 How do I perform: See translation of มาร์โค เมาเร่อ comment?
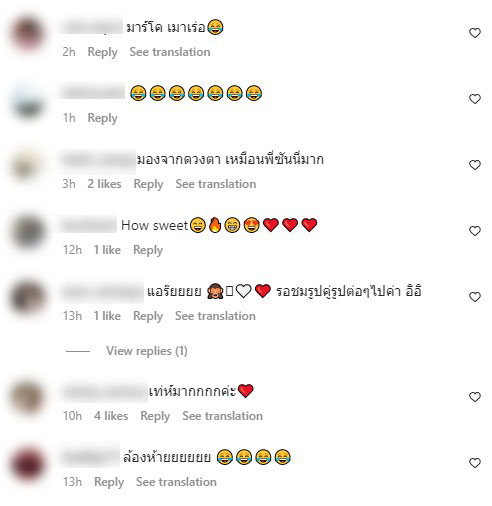pos(170,52)
